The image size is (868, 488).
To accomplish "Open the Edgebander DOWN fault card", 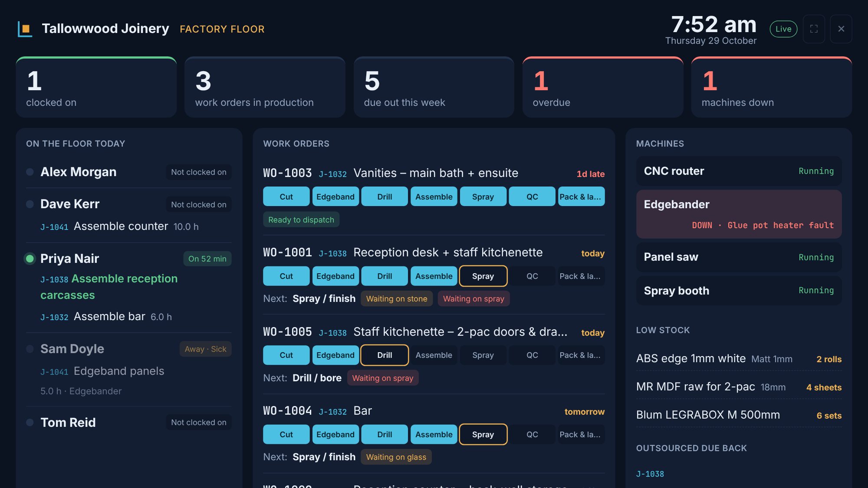I will pos(739,214).
